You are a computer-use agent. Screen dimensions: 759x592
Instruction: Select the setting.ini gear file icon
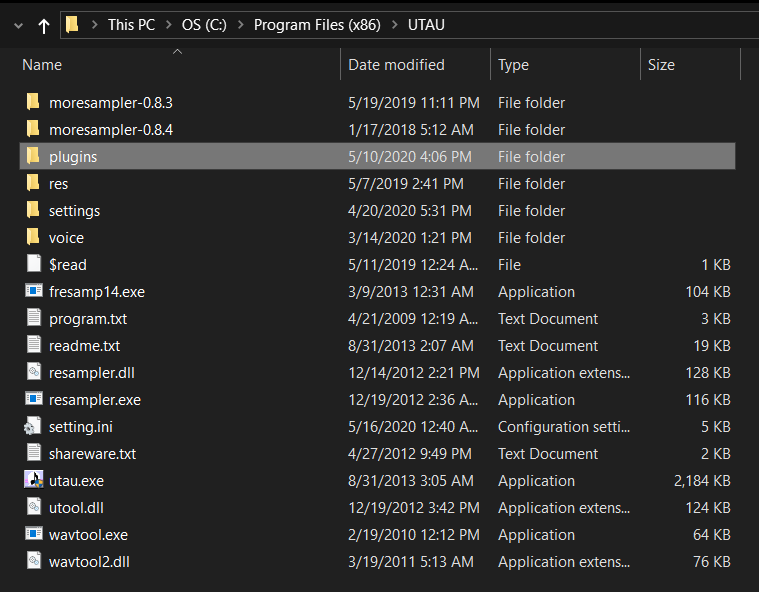33,426
